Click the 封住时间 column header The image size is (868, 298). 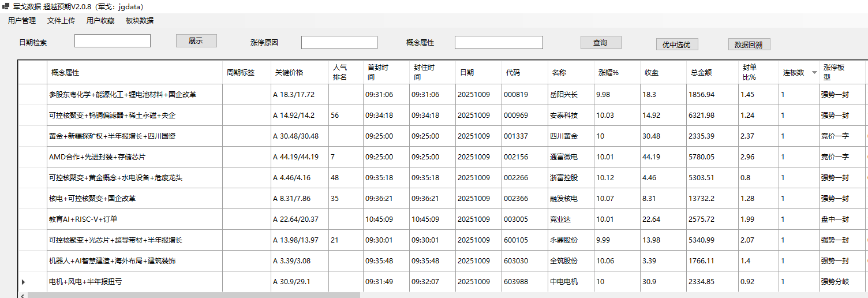coord(433,73)
